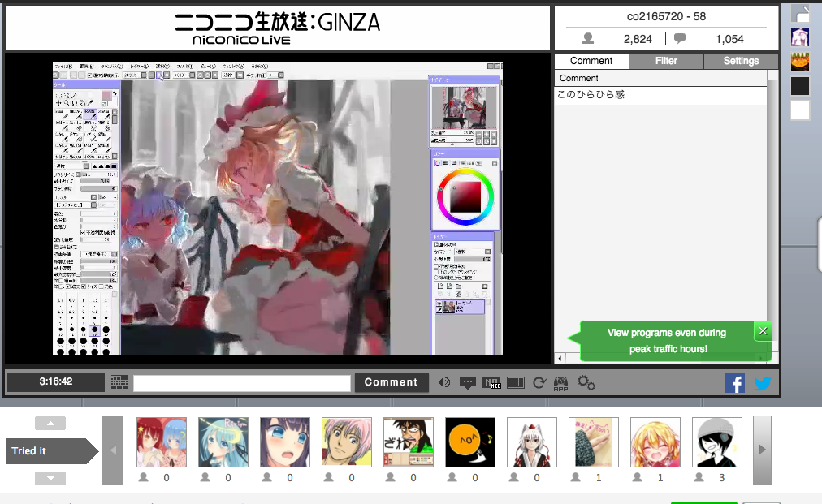The height and width of the screenshot is (504, 822).
Task: Click the elapsed time 3:16:42
Action: tap(55, 381)
